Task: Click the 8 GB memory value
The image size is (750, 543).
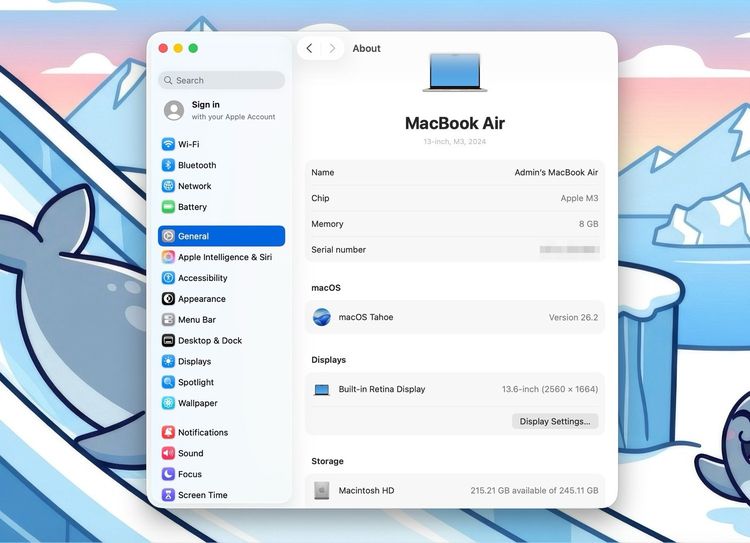Action: (588, 224)
